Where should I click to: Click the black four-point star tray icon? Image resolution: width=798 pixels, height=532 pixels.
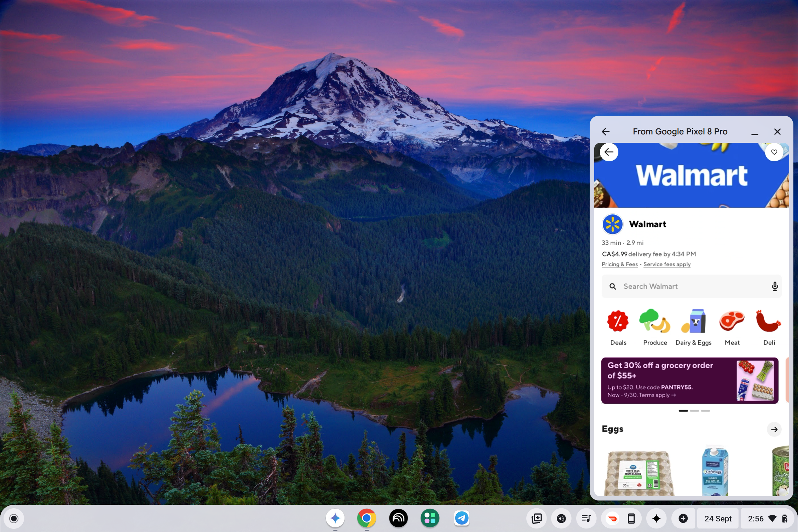click(656, 519)
